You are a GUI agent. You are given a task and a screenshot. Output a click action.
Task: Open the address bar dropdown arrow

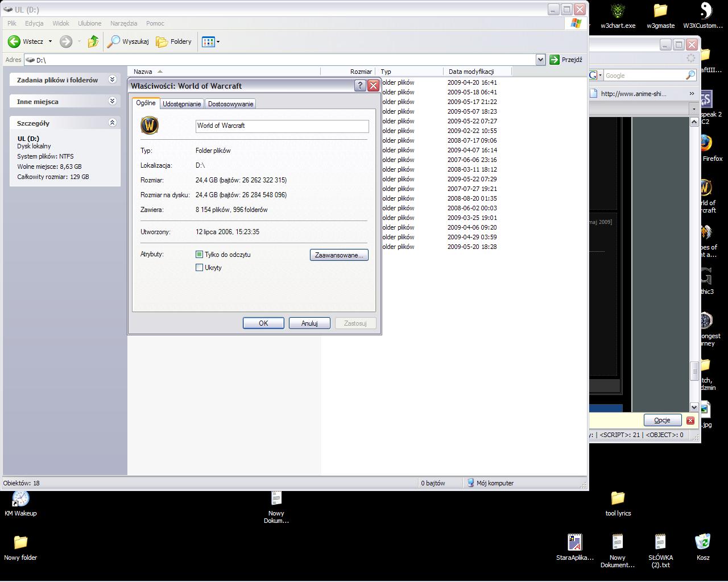540,60
